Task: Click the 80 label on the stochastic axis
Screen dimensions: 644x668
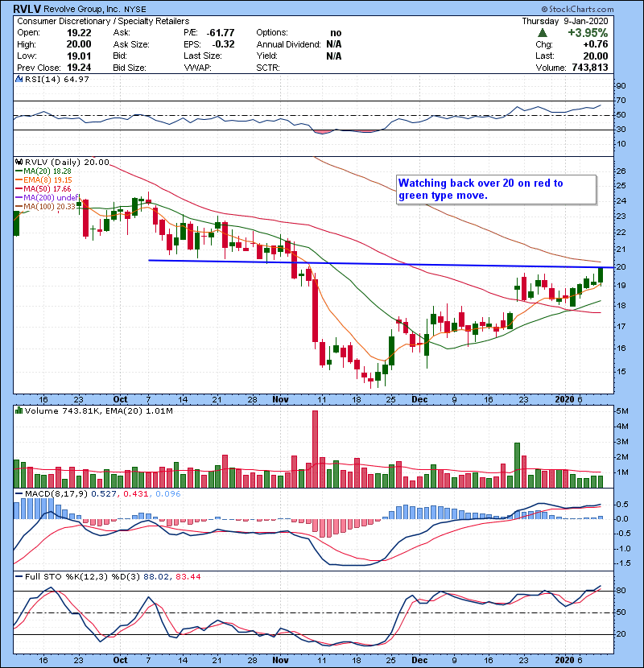Action: coord(621,591)
